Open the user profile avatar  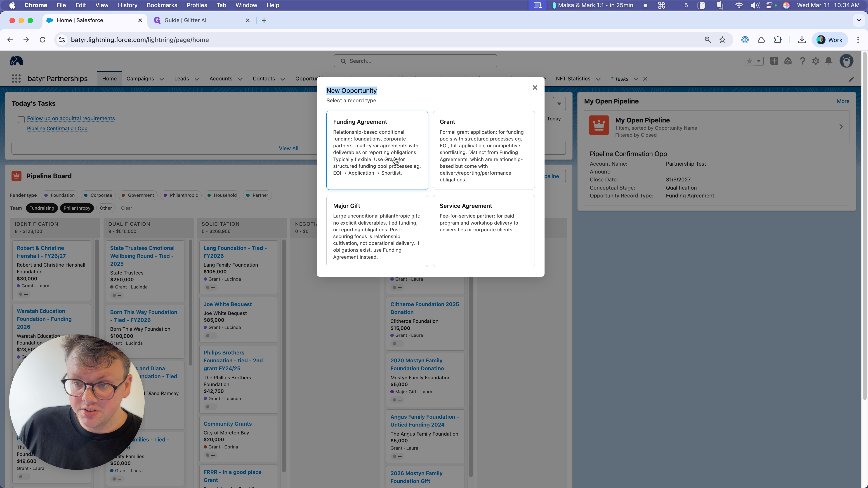tap(846, 61)
